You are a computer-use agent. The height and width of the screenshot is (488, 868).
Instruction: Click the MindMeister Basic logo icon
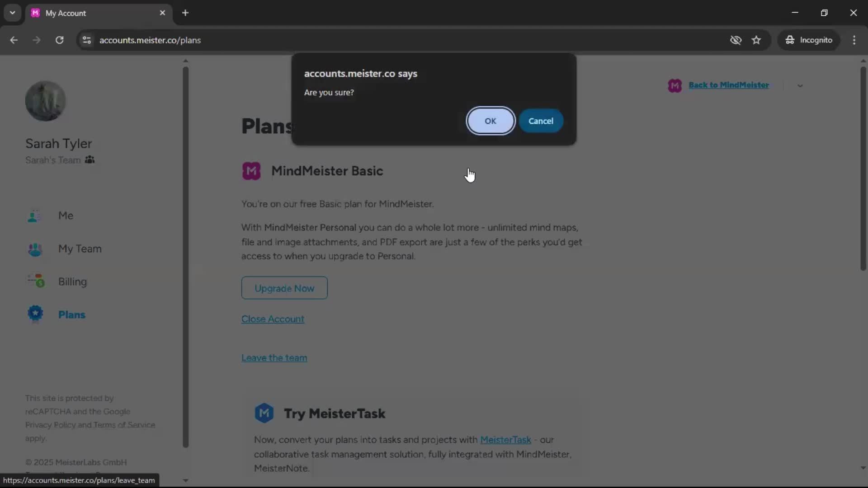coord(251,171)
